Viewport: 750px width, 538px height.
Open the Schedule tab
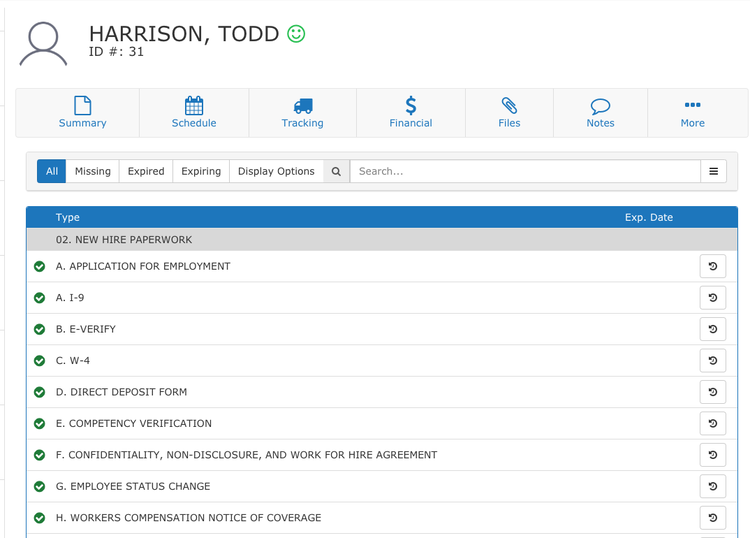[x=194, y=113]
